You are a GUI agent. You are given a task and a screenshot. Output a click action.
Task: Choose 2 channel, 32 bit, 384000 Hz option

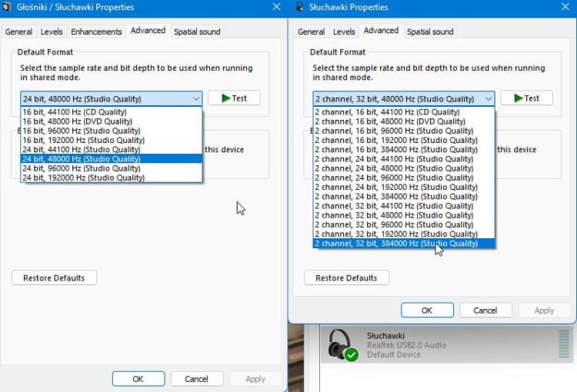pyautogui.click(x=404, y=244)
